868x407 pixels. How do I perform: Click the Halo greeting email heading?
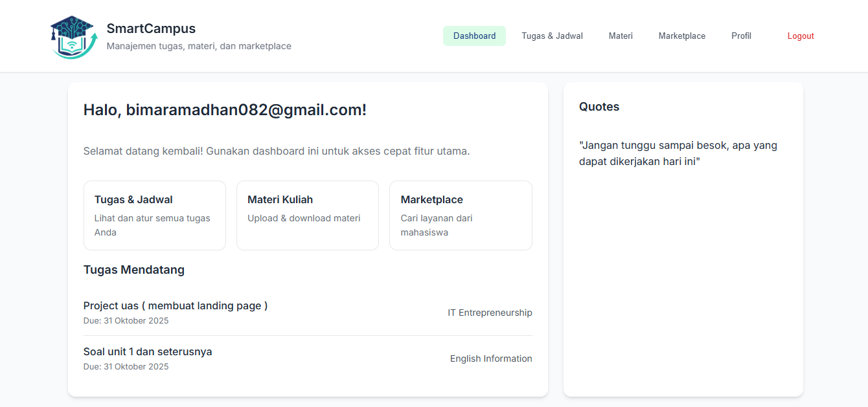point(225,110)
